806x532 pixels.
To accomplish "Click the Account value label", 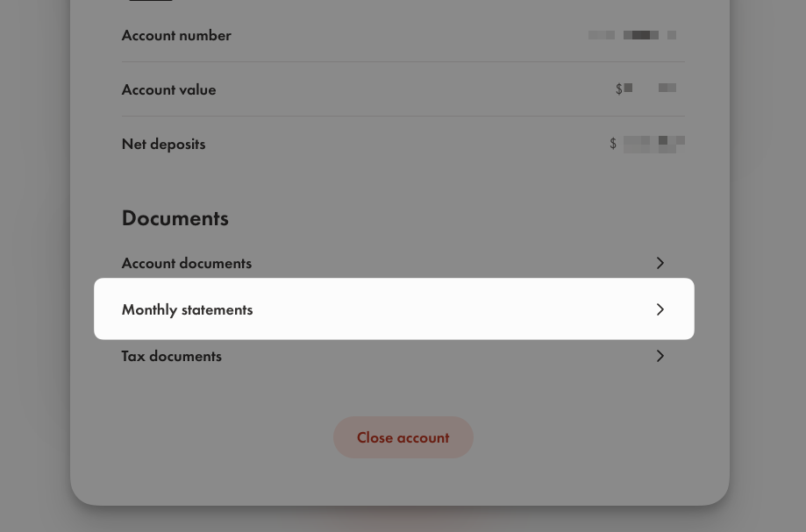I will click(x=168, y=89).
